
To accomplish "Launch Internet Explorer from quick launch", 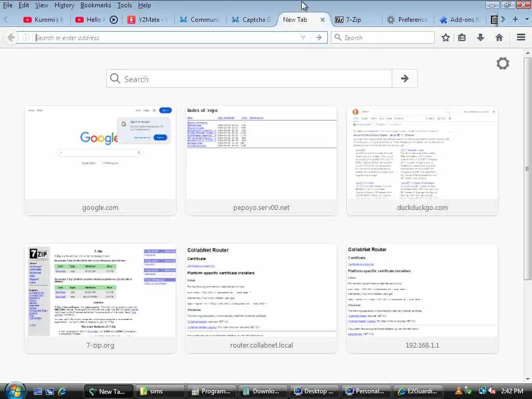I will click(x=62, y=391).
